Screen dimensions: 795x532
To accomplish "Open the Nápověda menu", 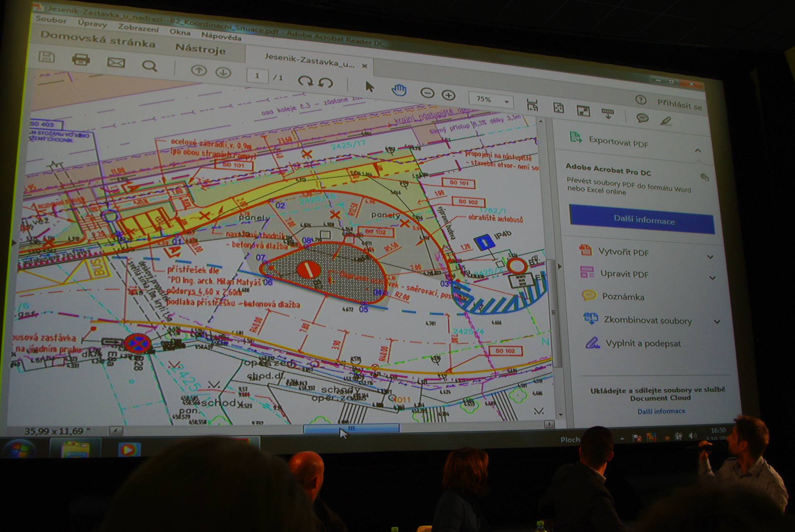I will 221,36.
